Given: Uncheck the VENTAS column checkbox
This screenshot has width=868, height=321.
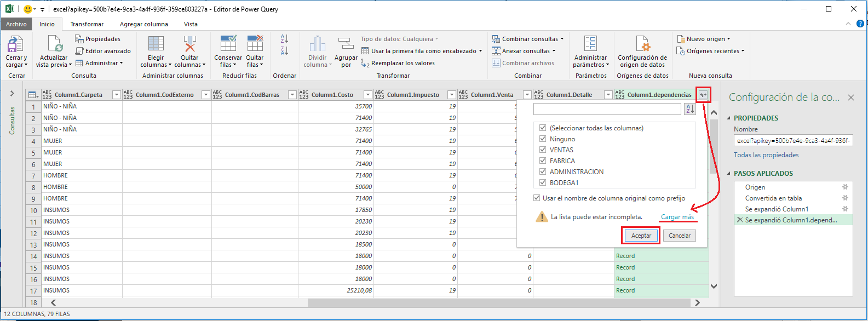Looking at the screenshot, I should point(543,150).
